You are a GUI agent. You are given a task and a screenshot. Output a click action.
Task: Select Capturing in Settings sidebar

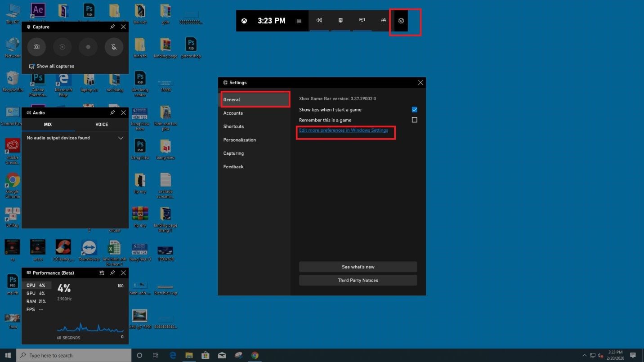[x=233, y=153]
